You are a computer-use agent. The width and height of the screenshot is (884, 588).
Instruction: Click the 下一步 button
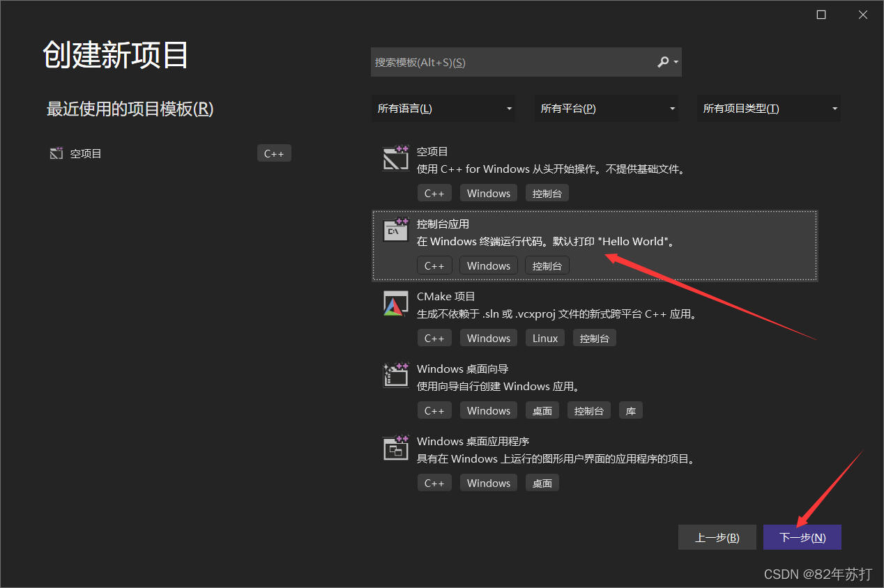[802, 536]
